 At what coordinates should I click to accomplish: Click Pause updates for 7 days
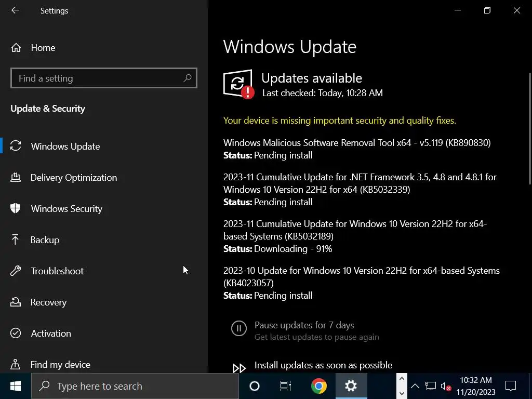(x=304, y=325)
